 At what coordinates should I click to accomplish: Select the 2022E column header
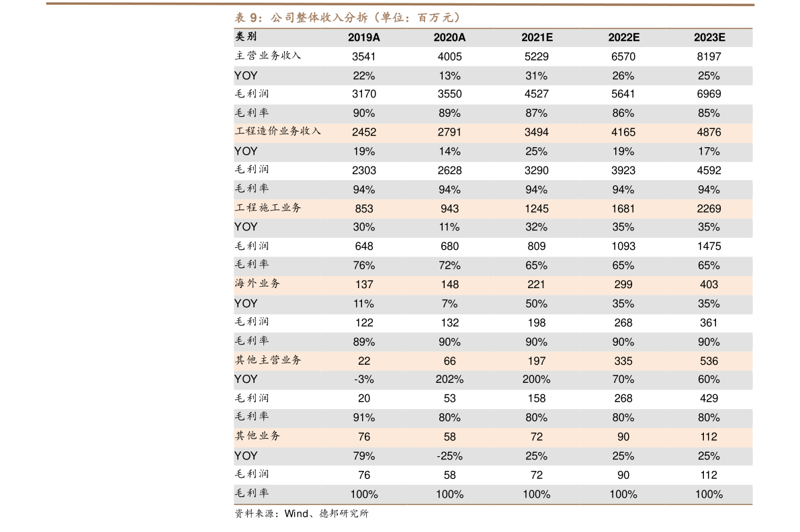point(623,38)
